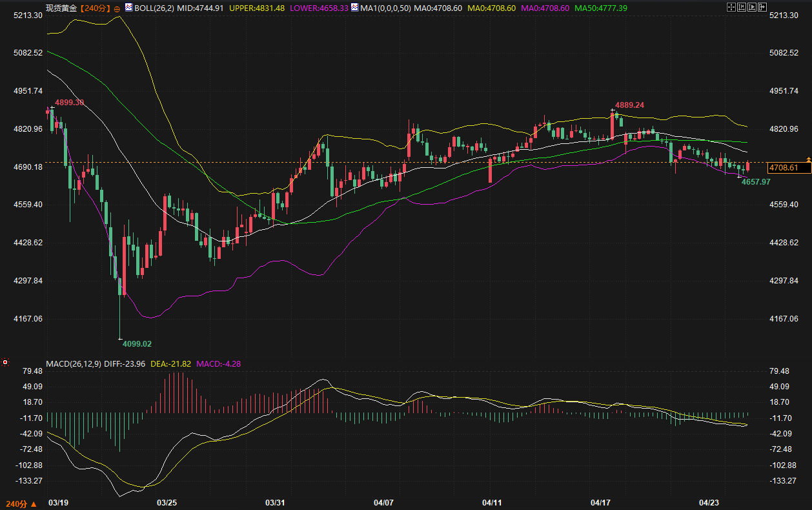Screen dimensions: 812x510
Task: Open the 240分 timeframe selector at bottom-left
Action: tap(21, 503)
